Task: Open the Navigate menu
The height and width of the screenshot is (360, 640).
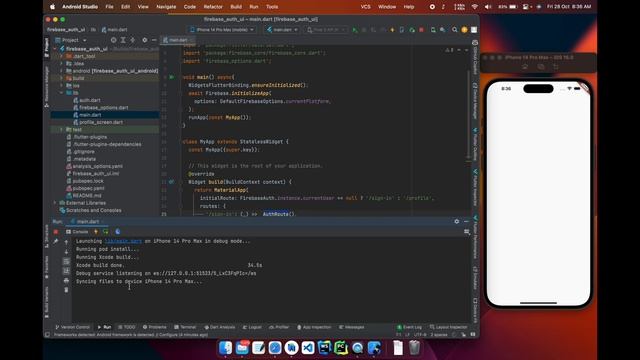Action: 166,7
